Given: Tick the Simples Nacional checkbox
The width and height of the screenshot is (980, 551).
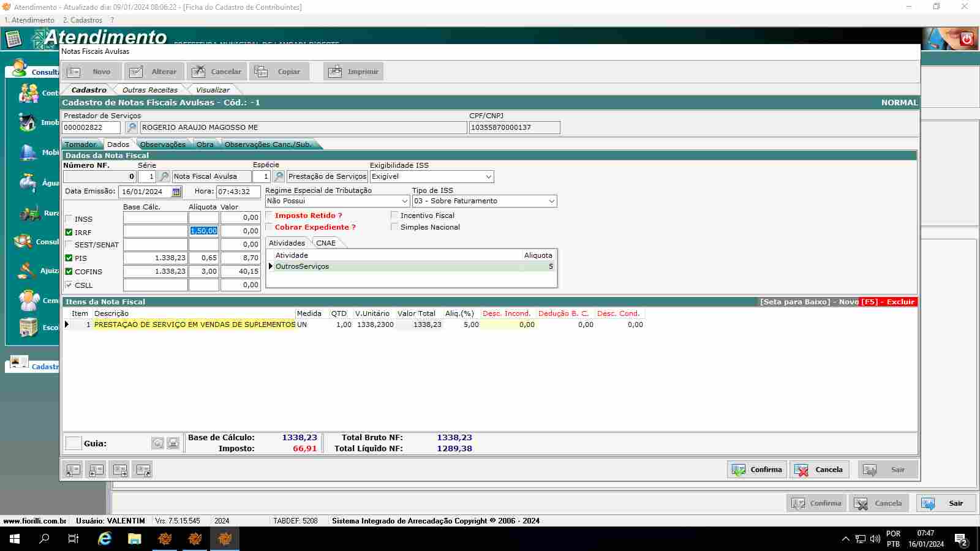Looking at the screenshot, I should [x=394, y=227].
